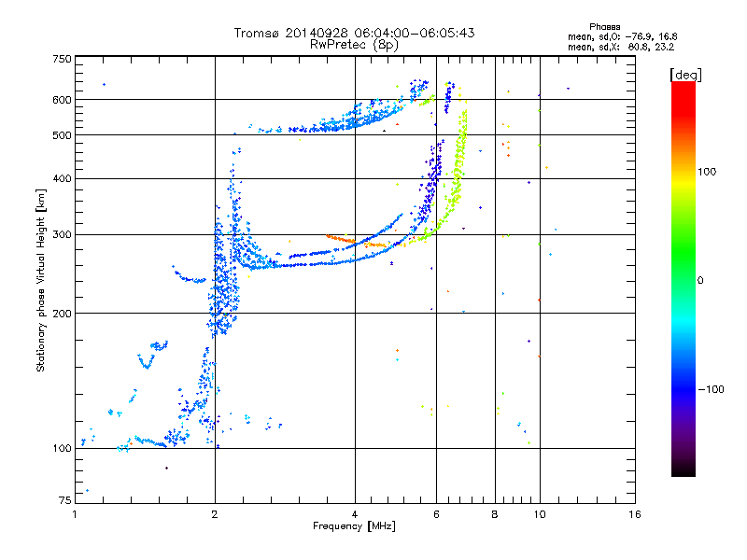This screenshot has width=747, height=560.
Task: Click the black bottom of the phase colorbar
Action: pyautogui.click(x=684, y=469)
